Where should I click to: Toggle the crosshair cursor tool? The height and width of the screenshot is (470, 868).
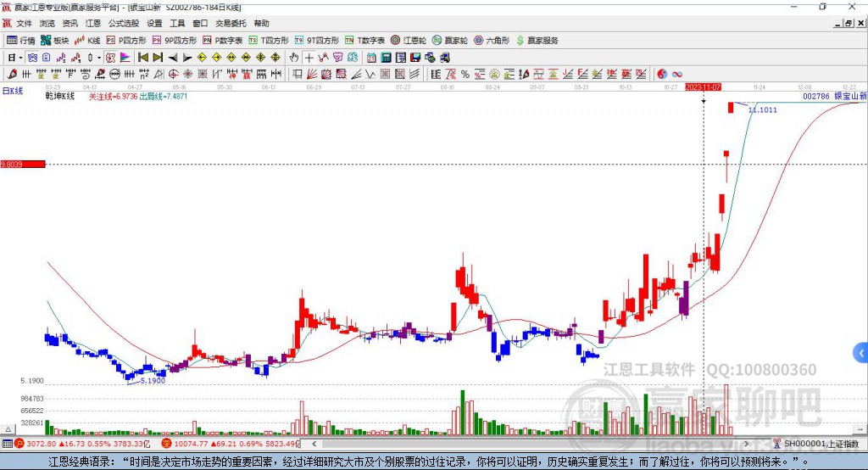click(x=309, y=57)
